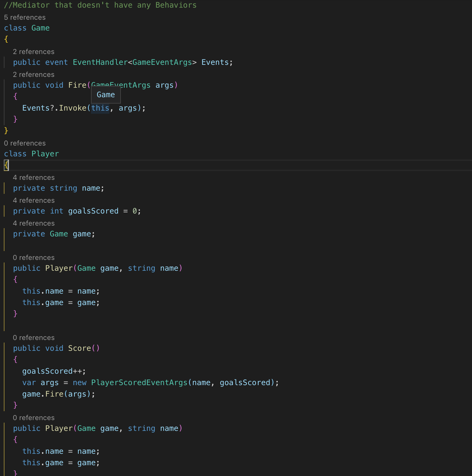
Task: Click '0 references' lens above class Player
Action: pos(25,143)
